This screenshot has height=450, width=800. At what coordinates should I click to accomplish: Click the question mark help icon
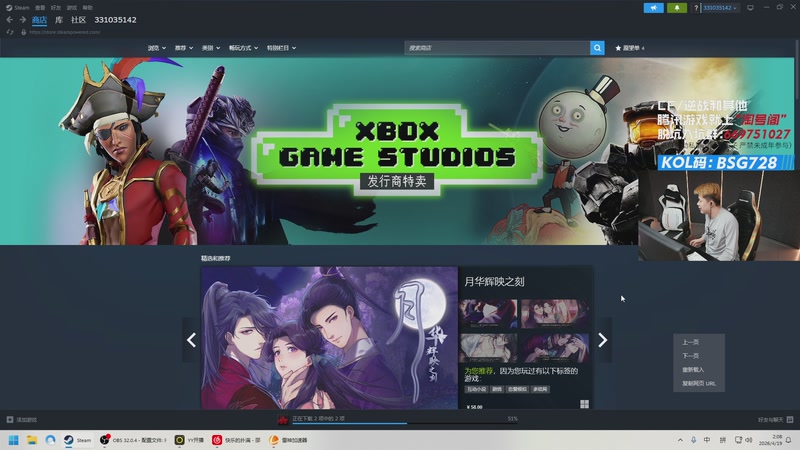[696, 8]
